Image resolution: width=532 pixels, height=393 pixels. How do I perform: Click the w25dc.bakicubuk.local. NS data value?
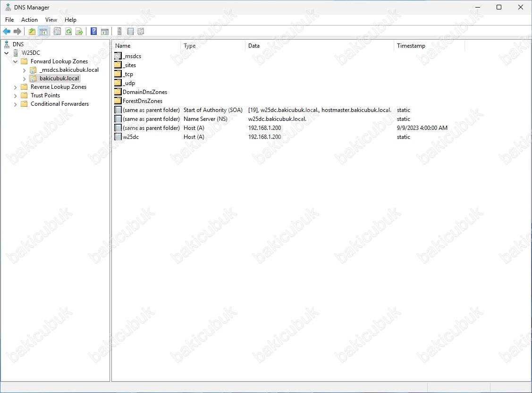[x=277, y=119]
